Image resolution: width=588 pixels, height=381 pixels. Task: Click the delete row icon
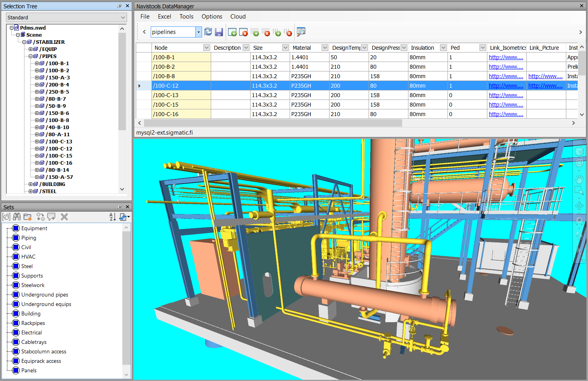point(266,32)
